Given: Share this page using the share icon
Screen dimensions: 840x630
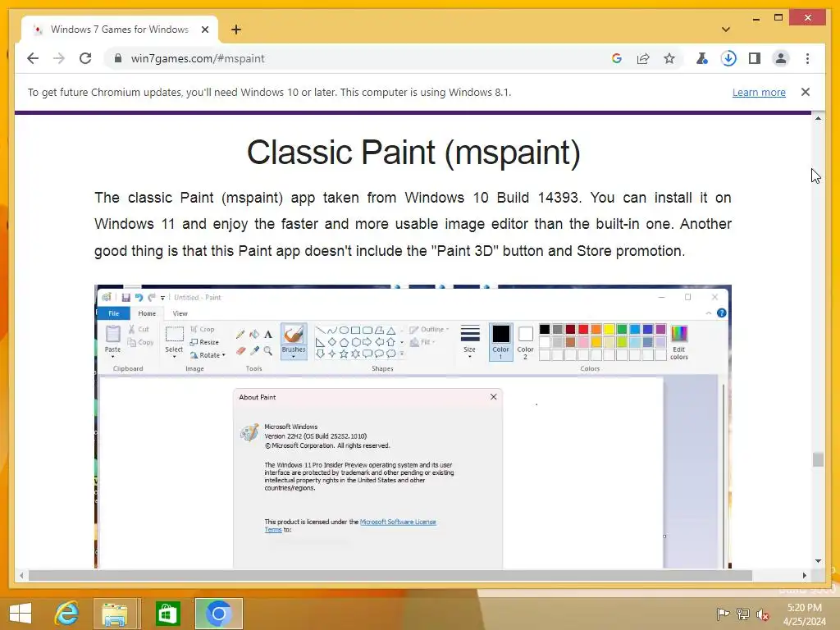Looking at the screenshot, I should (643, 58).
